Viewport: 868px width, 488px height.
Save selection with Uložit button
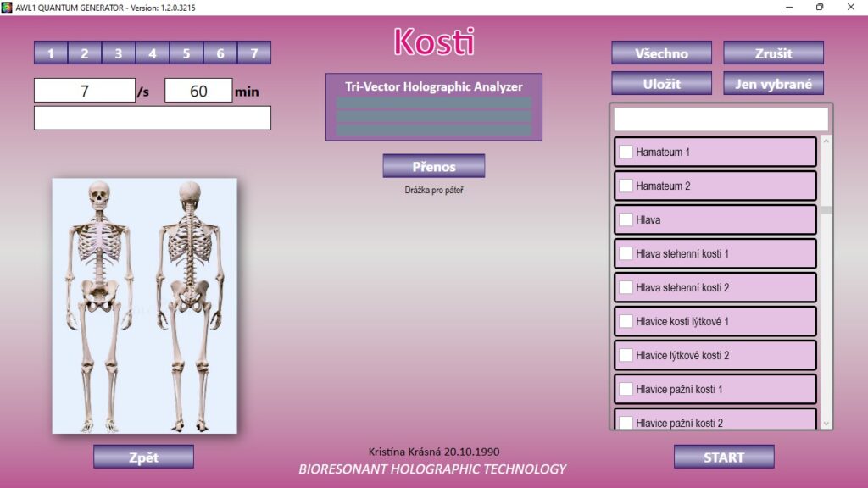[x=661, y=84]
